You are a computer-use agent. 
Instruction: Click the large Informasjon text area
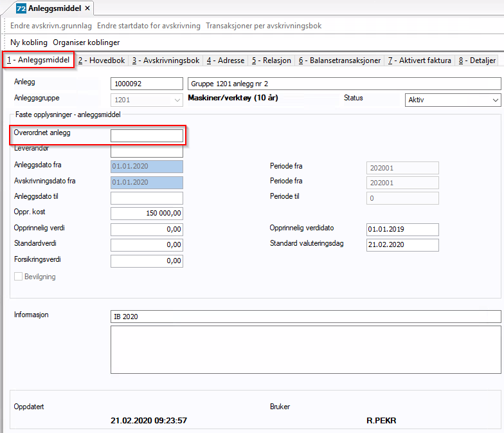click(x=306, y=350)
